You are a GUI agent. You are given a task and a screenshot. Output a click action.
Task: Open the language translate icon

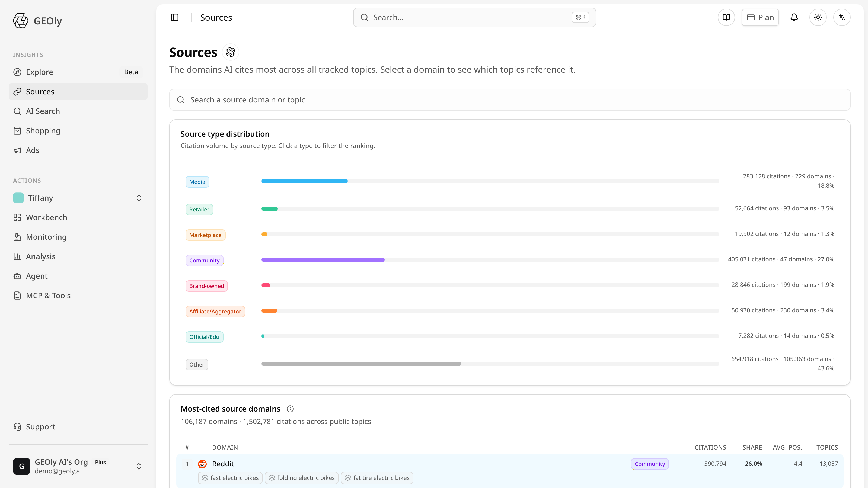[x=842, y=17]
